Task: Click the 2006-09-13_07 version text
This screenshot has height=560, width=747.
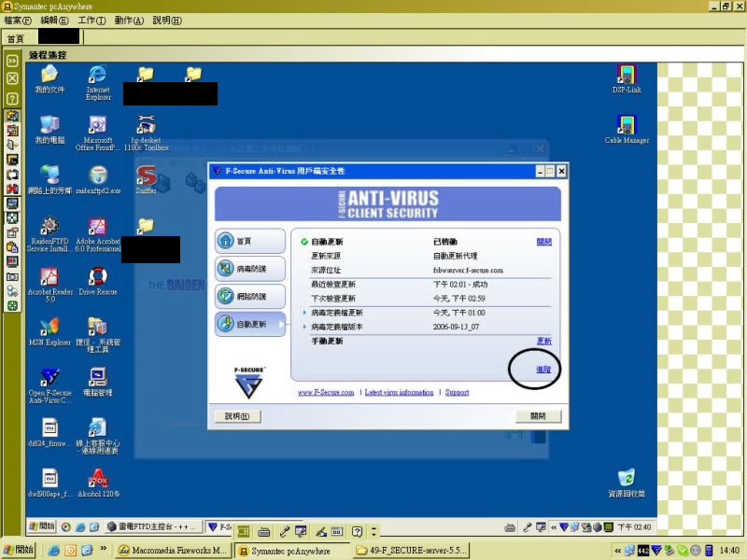Action: coord(456,327)
